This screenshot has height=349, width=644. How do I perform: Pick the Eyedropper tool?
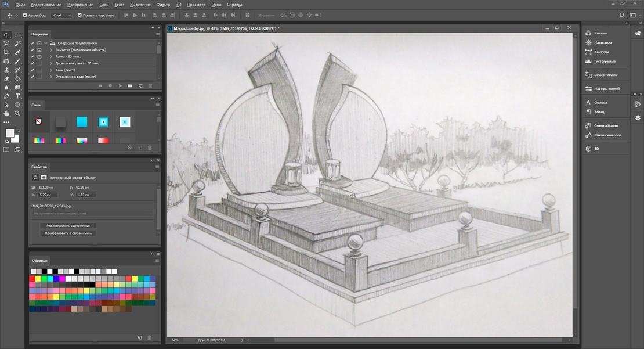pyautogui.click(x=17, y=52)
